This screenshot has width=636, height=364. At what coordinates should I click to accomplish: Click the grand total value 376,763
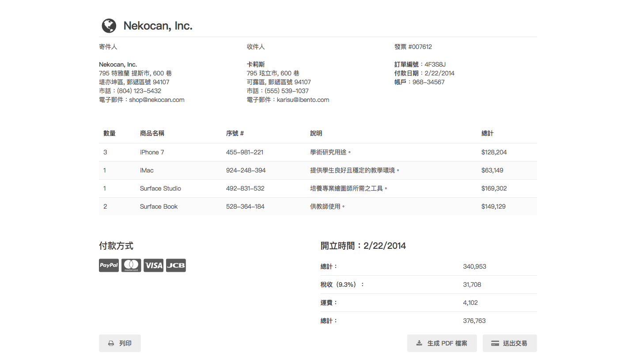click(474, 321)
